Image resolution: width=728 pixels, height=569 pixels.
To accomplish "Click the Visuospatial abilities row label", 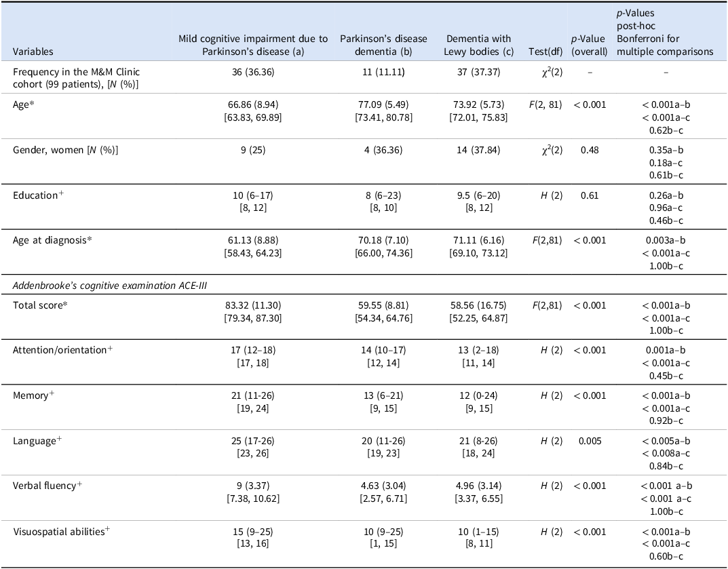I will pos(61,531).
